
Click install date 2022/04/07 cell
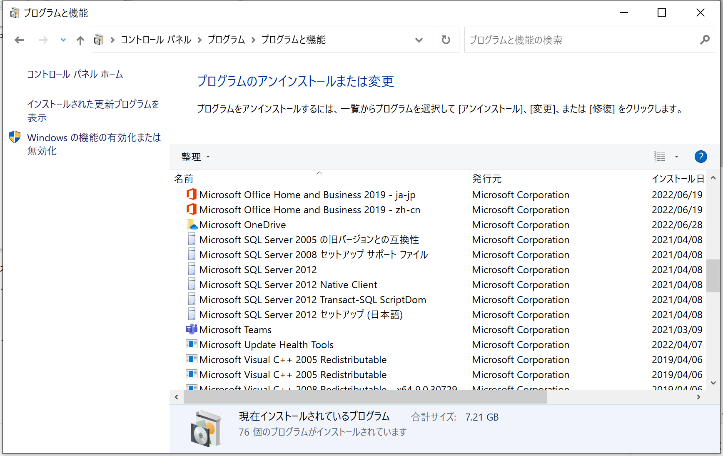[677, 344]
